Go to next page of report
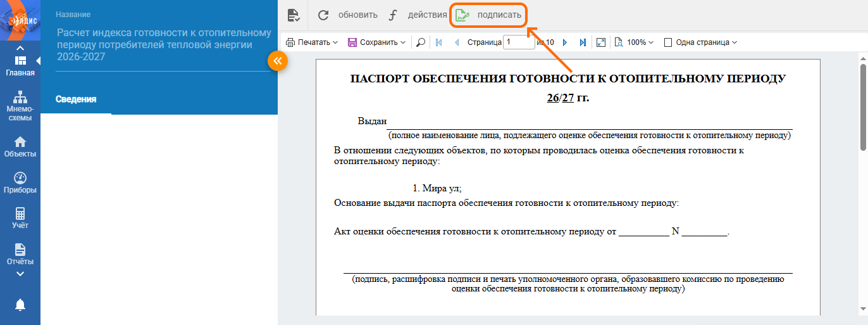 [565, 42]
